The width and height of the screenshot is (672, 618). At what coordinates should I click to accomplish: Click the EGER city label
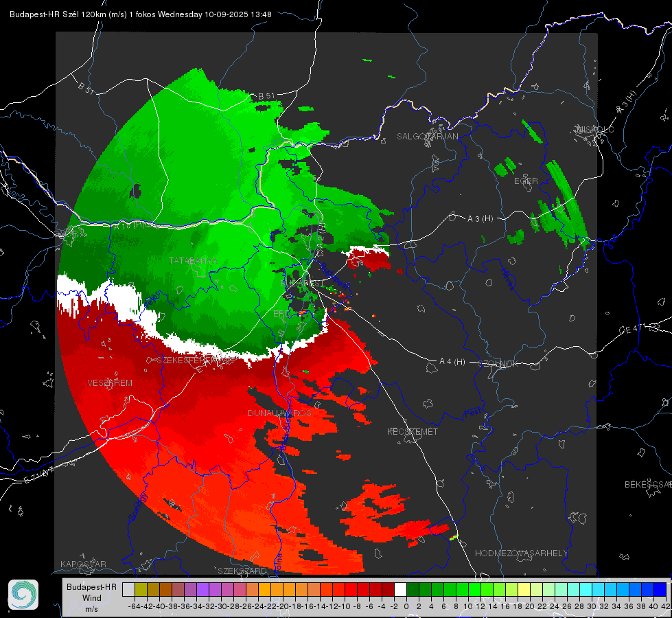pos(526,181)
